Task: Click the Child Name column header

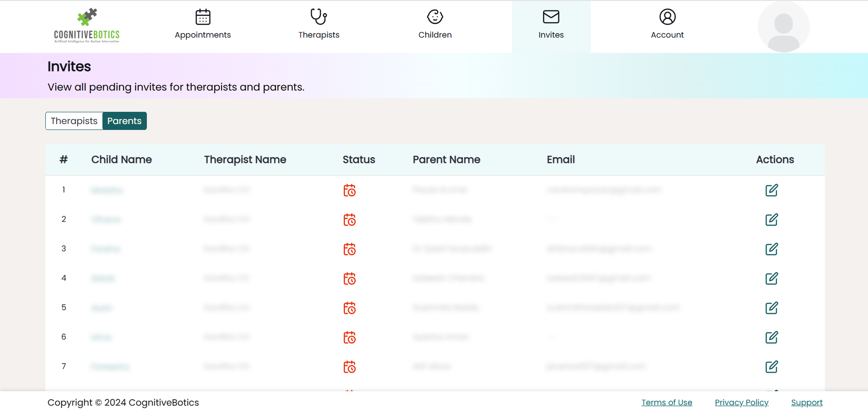Action: coord(121,159)
